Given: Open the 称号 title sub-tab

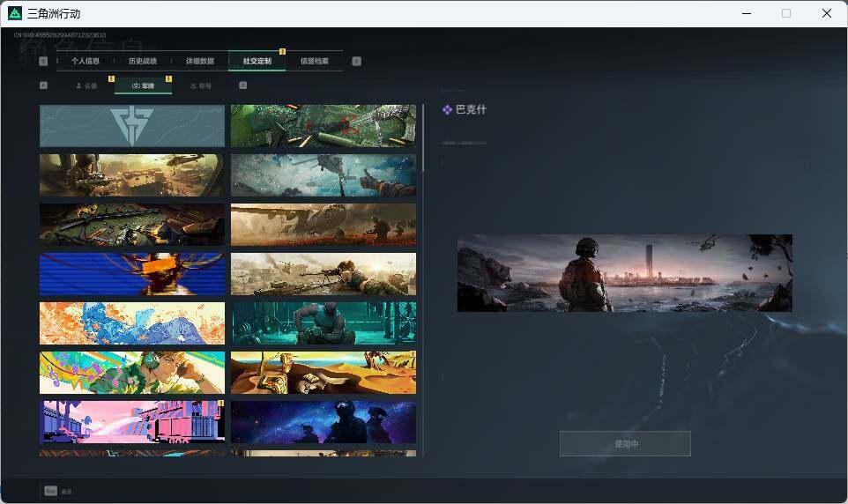Looking at the screenshot, I should pos(201,86).
